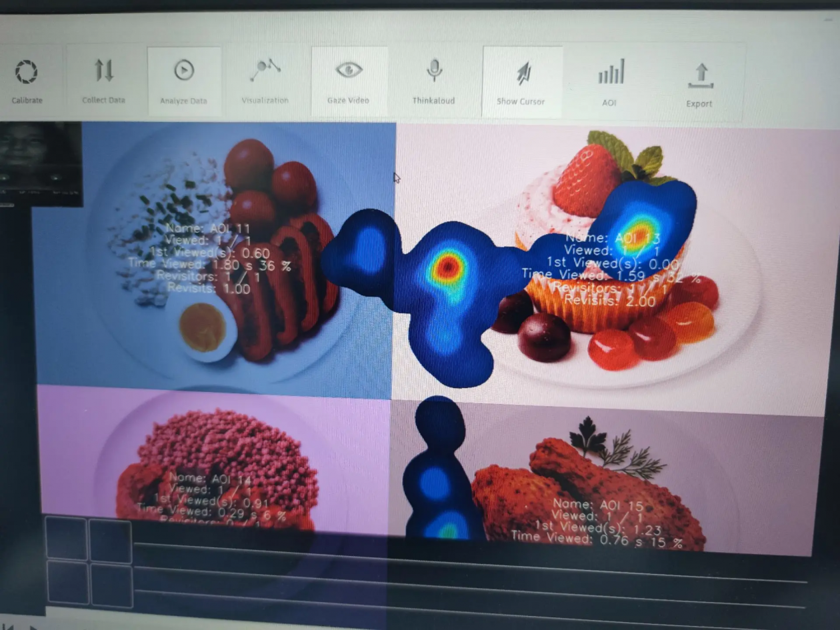Click the 'Name: AOI 13' label
Screen dimensions: 840x630
pos(613,238)
